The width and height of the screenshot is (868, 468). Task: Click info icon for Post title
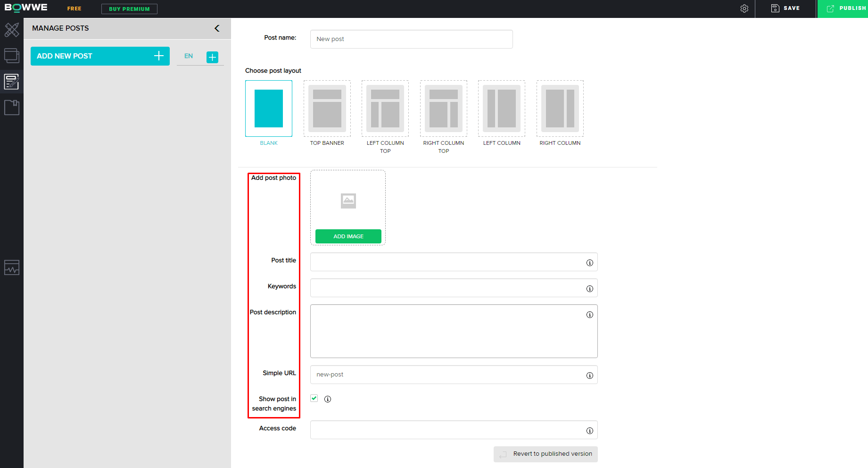pos(589,263)
